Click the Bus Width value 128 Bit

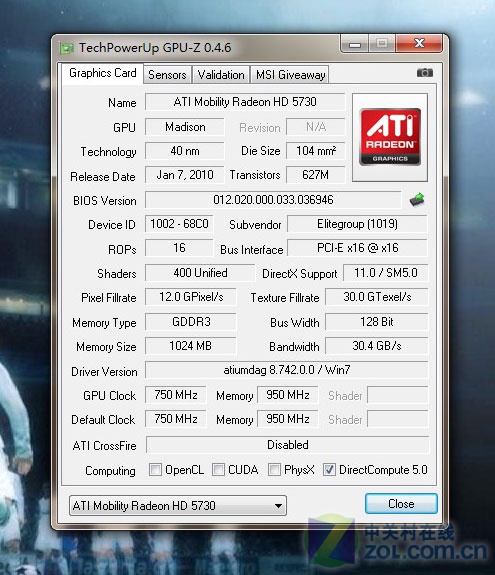(x=377, y=322)
